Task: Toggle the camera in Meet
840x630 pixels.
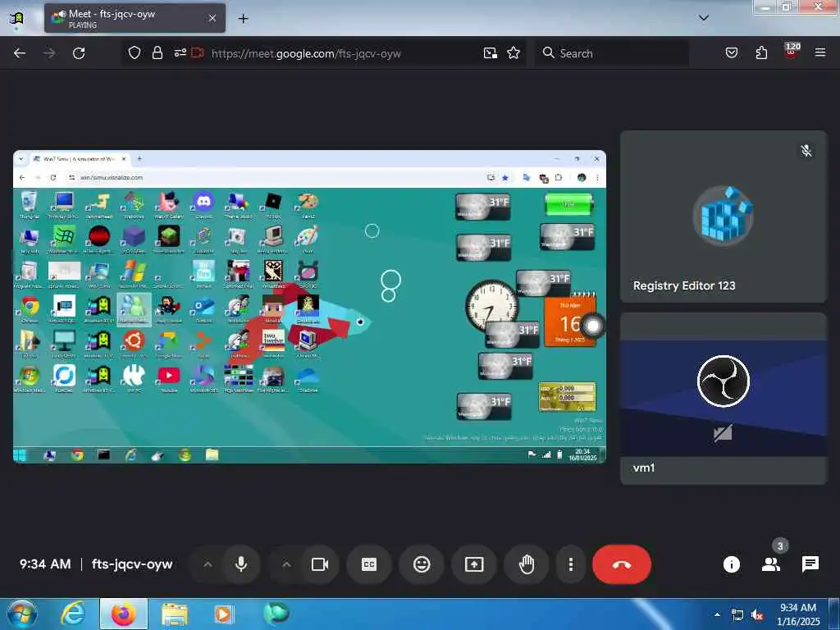Action: 320,564
